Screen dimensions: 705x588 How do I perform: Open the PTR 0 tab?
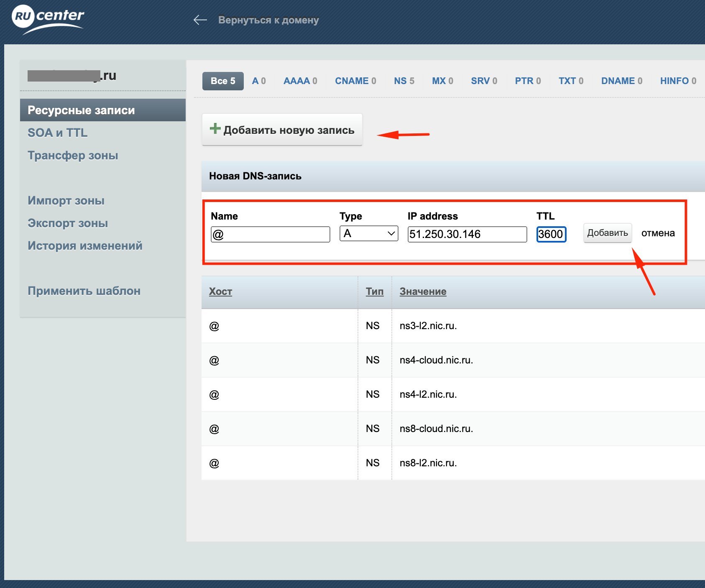(x=528, y=81)
